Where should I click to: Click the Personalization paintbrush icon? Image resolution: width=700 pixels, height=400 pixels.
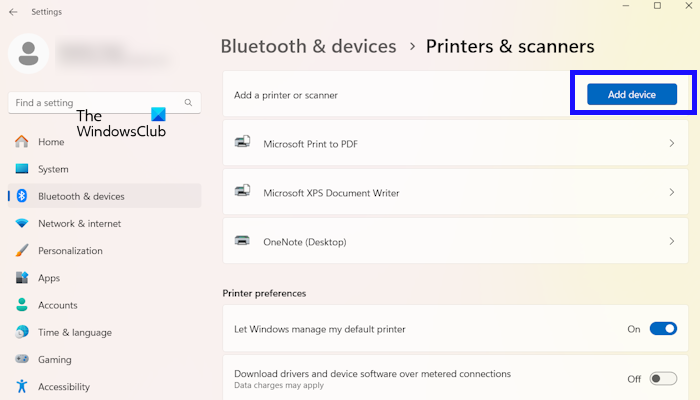tap(21, 250)
